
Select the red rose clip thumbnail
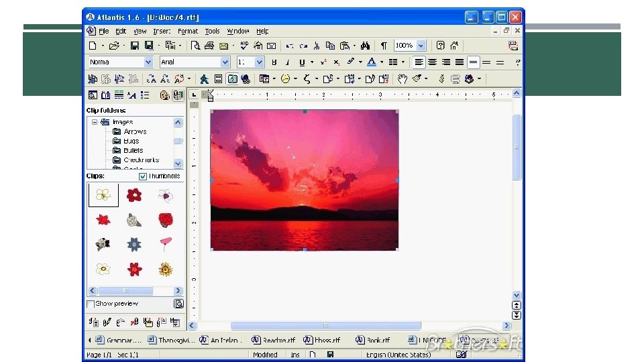pos(166,220)
